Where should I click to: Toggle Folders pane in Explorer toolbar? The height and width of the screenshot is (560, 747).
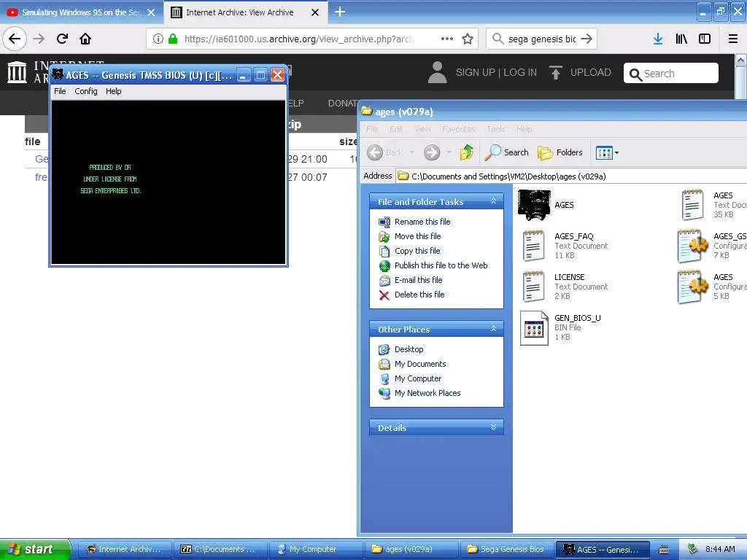pyautogui.click(x=560, y=152)
